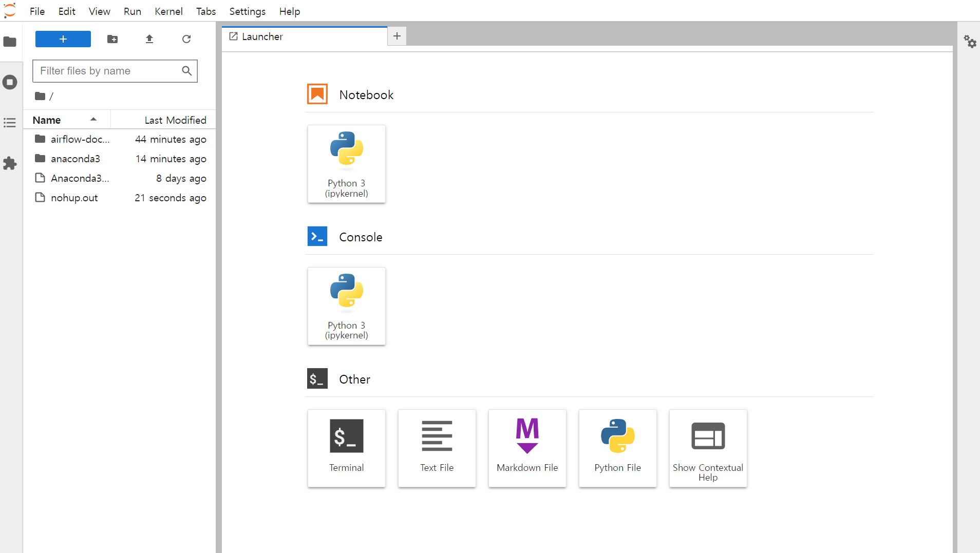Image resolution: width=980 pixels, height=553 pixels.
Task: Show the Table of Contents panel
Action: (x=10, y=123)
